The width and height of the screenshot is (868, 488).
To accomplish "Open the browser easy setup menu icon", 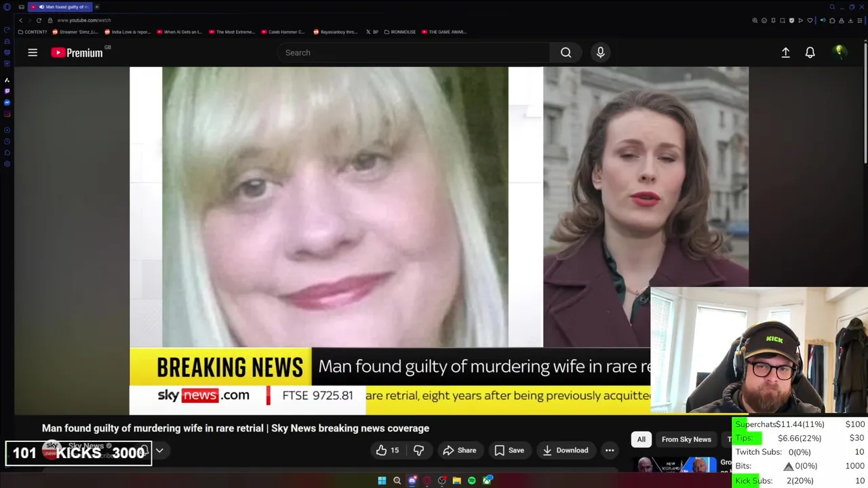I will tap(860, 20).
